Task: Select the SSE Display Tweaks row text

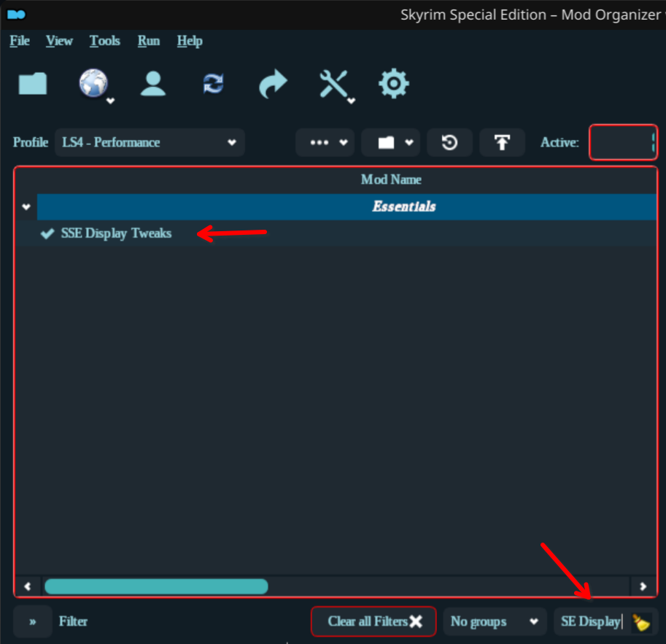Action: tap(116, 233)
